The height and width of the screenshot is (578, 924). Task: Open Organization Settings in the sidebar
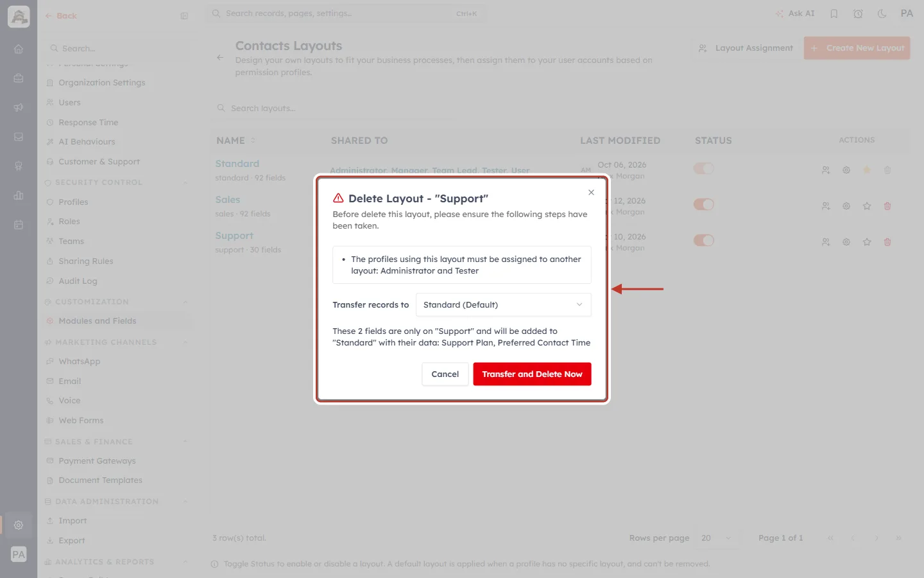tap(101, 83)
